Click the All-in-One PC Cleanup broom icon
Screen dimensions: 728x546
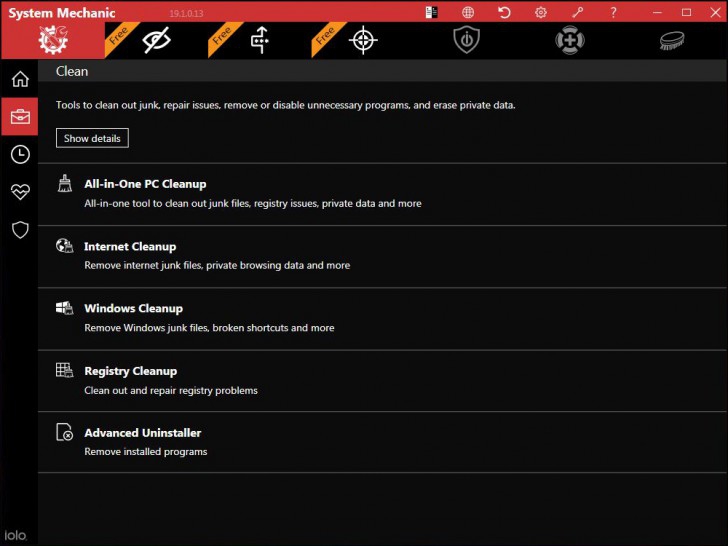(65, 183)
